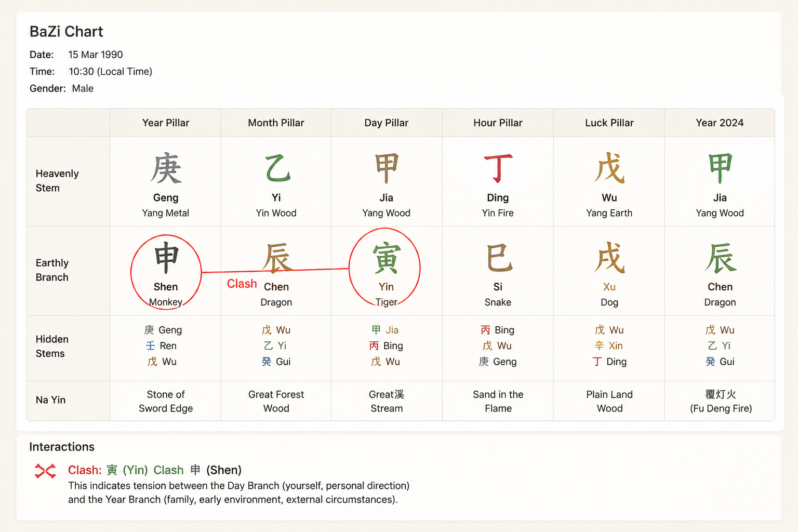Select the Yin Fire label under Ding
Image resolution: width=798 pixels, height=532 pixels.
tap(498, 213)
